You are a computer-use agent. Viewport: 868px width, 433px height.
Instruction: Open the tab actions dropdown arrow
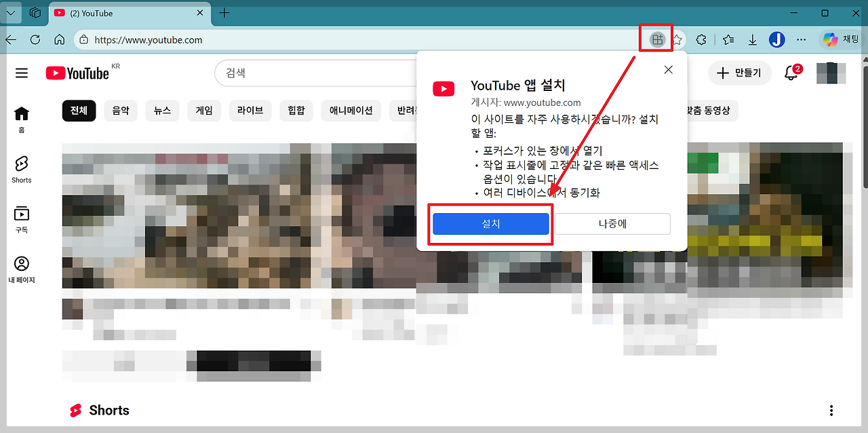coord(11,13)
